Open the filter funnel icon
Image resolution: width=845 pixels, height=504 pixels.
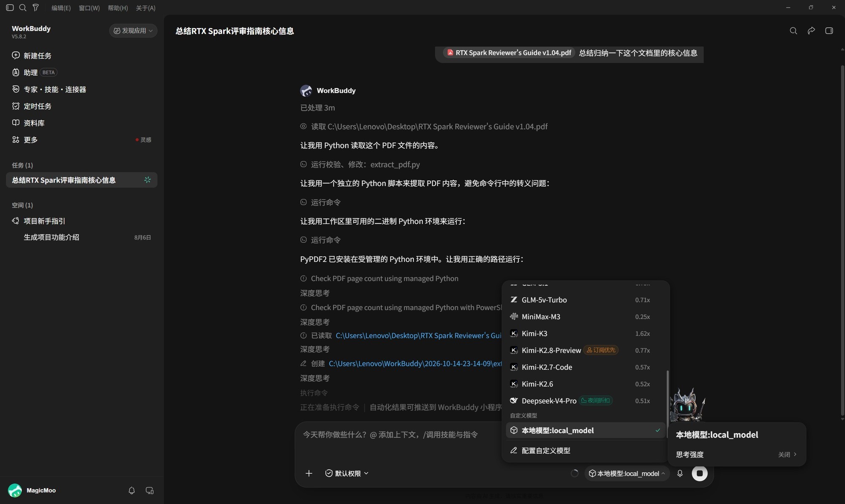point(35,8)
